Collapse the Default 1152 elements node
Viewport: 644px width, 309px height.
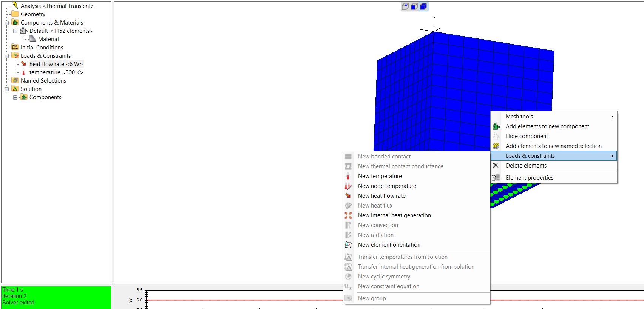point(15,31)
